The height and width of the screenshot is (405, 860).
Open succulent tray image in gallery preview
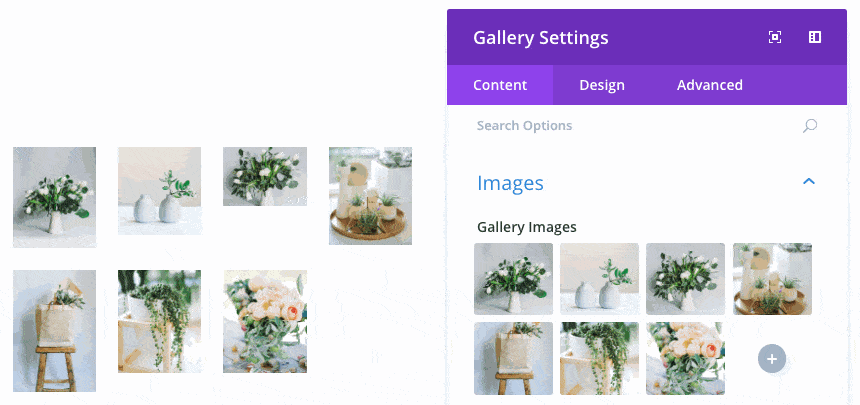[x=370, y=195]
